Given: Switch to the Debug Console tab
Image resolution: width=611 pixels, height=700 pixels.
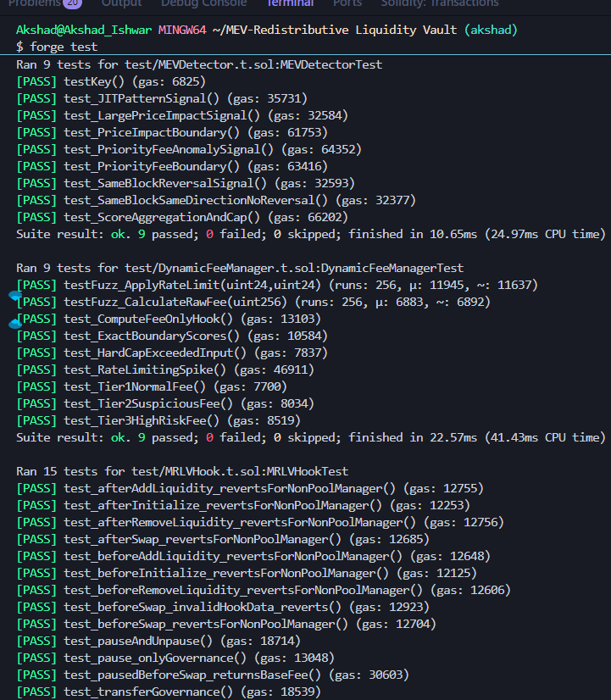Looking at the screenshot, I should 203,3.
